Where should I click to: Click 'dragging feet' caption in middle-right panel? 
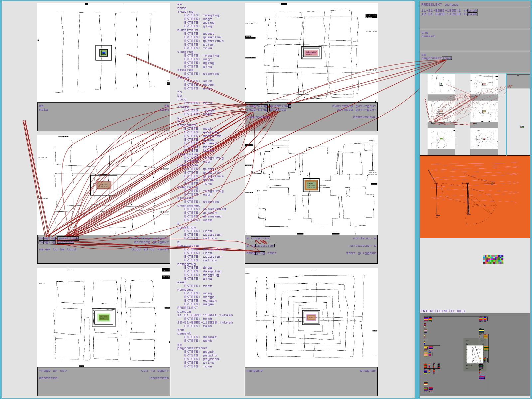tap(261, 253)
